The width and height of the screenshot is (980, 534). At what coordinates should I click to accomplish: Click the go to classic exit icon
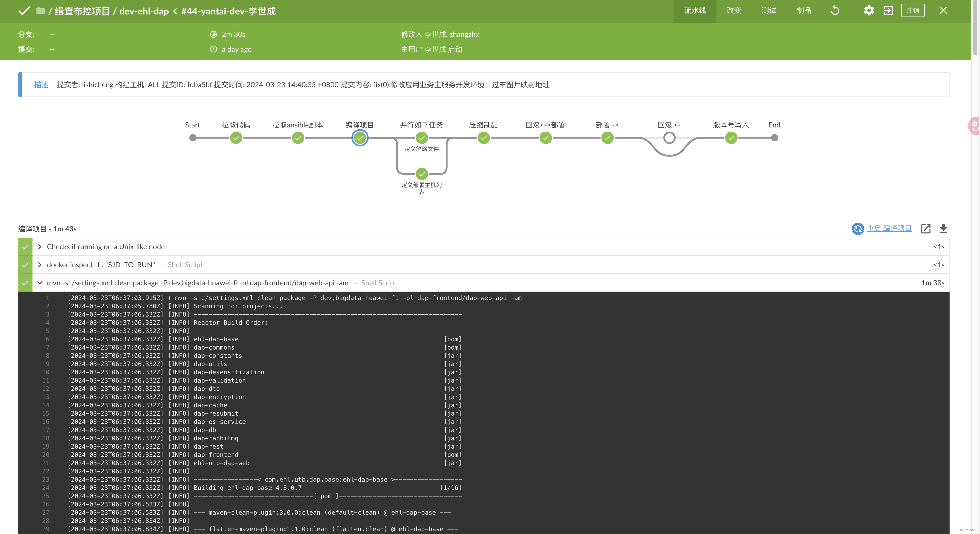click(888, 10)
